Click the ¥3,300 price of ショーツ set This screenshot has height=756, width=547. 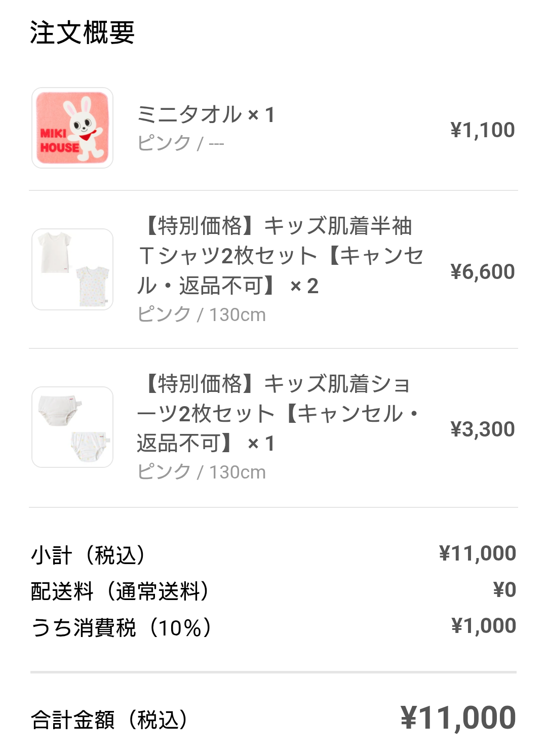click(483, 429)
